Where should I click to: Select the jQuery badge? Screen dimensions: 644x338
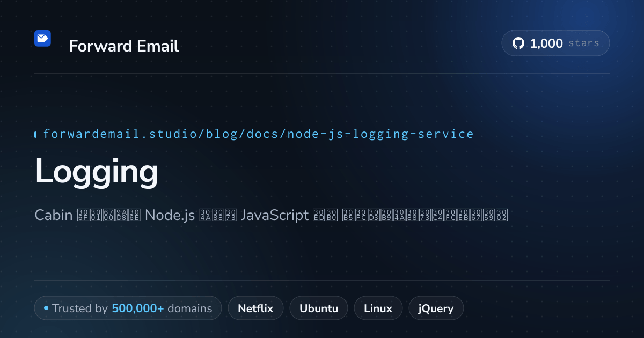tap(436, 308)
